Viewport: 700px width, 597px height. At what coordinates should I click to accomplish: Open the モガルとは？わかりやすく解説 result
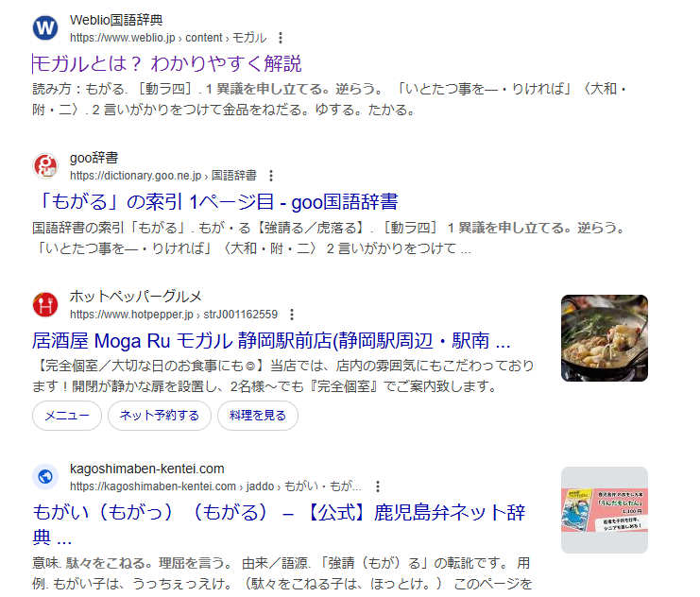167,64
